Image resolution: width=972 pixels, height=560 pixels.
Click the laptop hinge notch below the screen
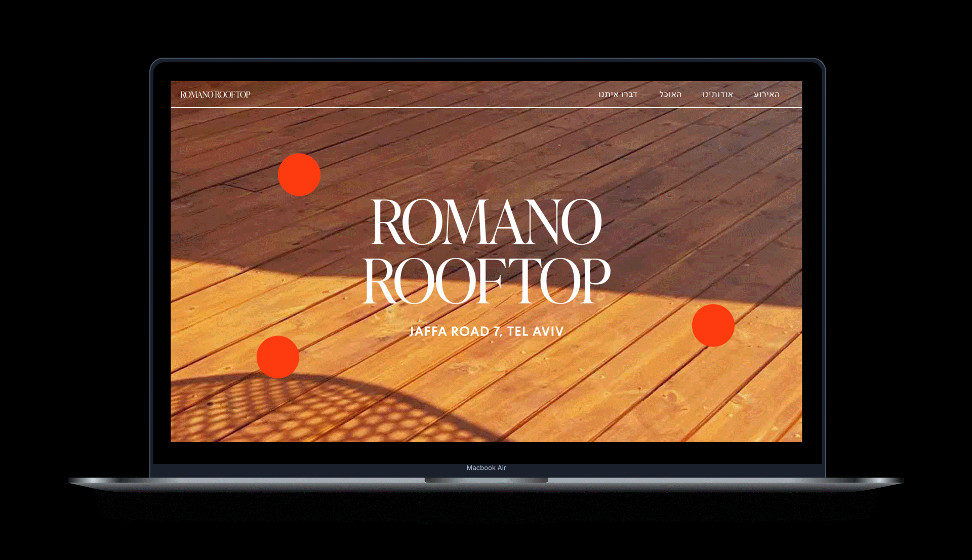[x=486, y=480]
